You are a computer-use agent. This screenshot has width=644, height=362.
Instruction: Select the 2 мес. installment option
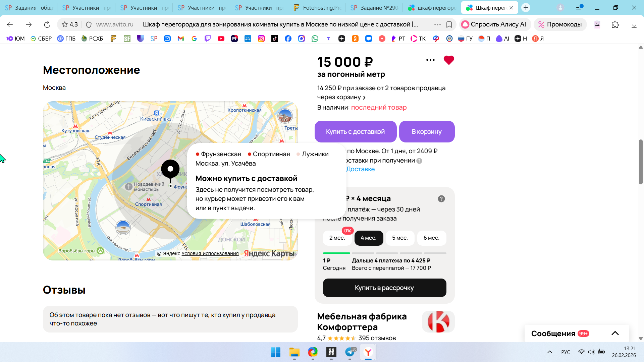pos(337,238)
